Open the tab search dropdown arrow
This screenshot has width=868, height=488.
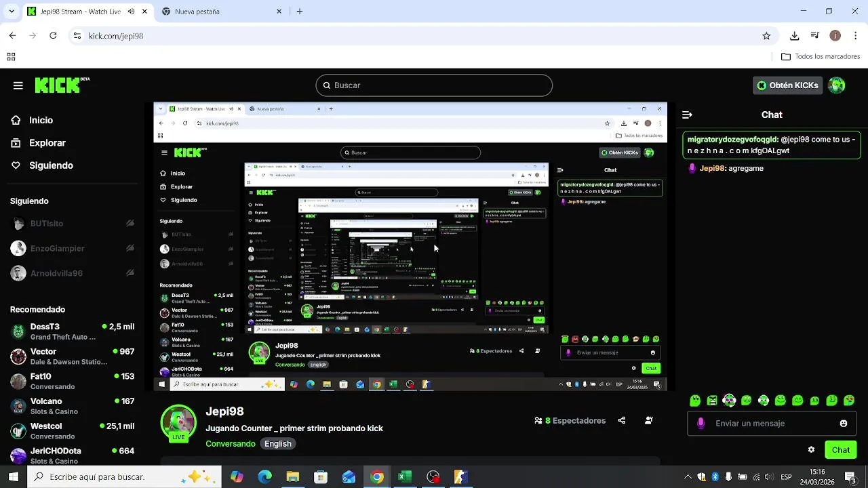[x=12, y=12]
